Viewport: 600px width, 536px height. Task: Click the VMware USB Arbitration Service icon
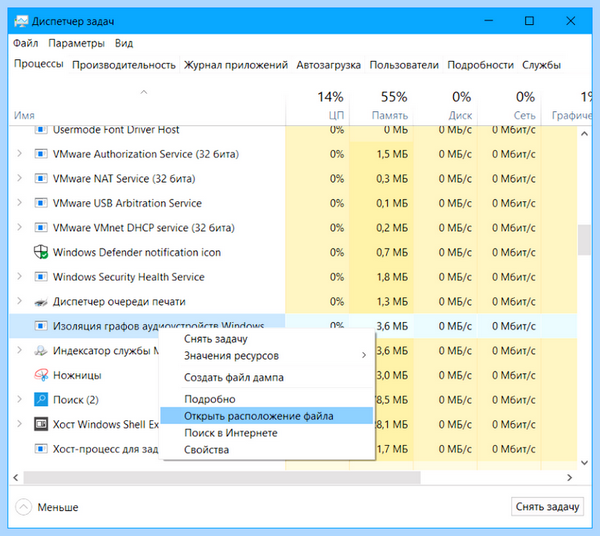tap(41, 203)
